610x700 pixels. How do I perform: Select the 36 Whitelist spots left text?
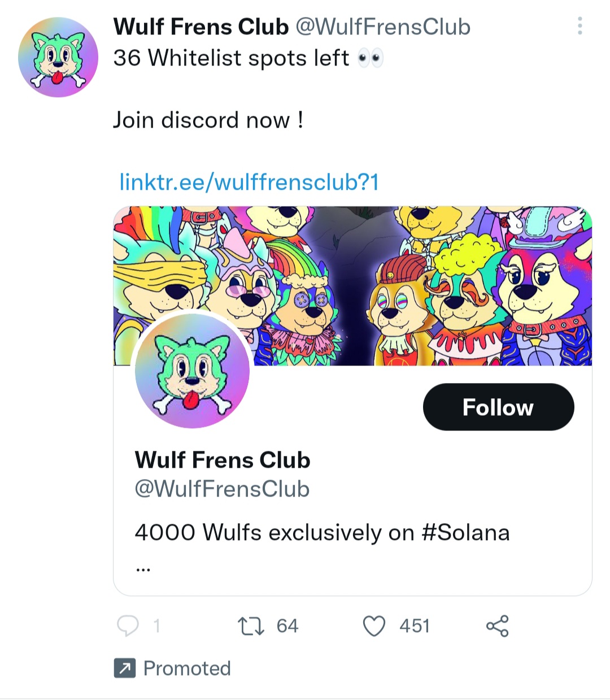tap(231, 58)
